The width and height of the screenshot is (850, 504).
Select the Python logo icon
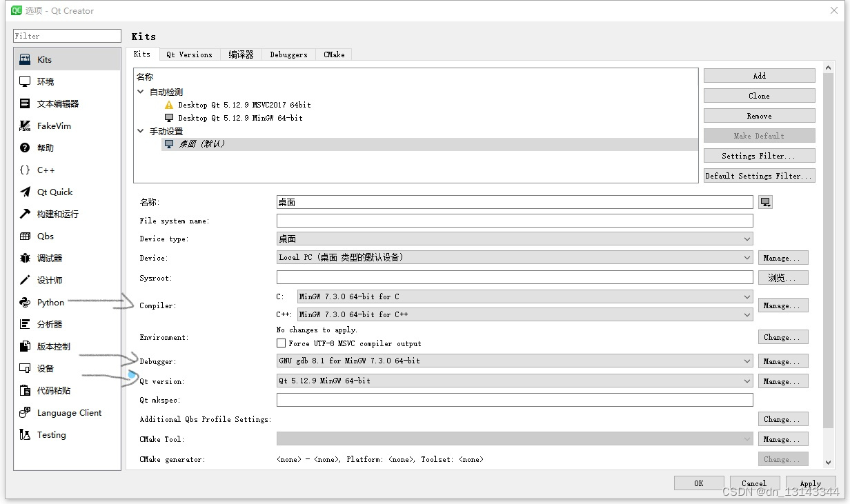(25, 302)
